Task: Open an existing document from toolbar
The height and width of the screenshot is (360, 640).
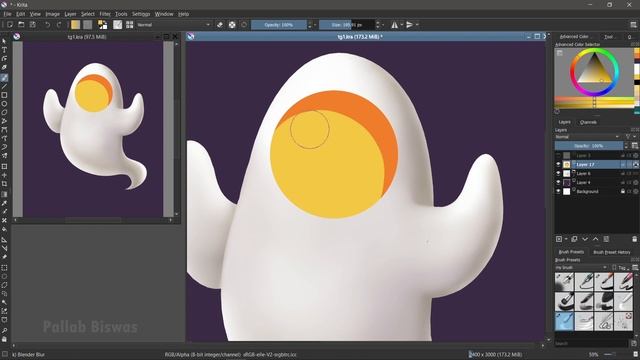Action: pos(21,25)
